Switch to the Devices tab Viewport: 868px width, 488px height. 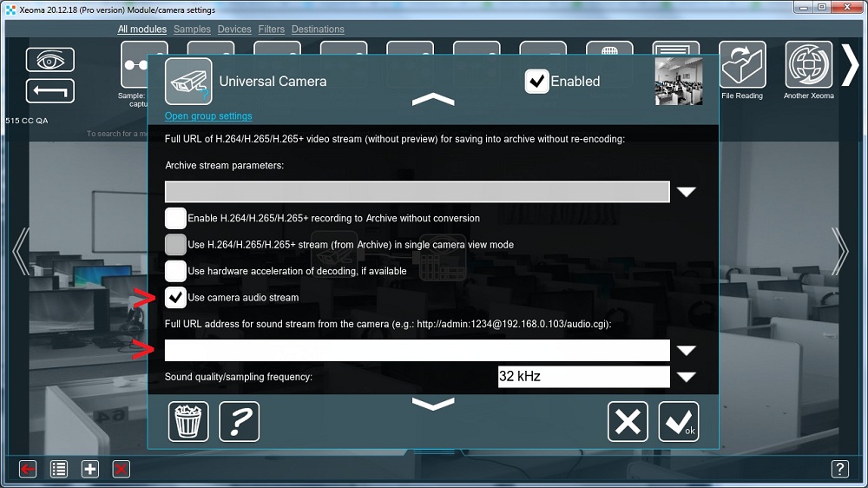point(234,30)
